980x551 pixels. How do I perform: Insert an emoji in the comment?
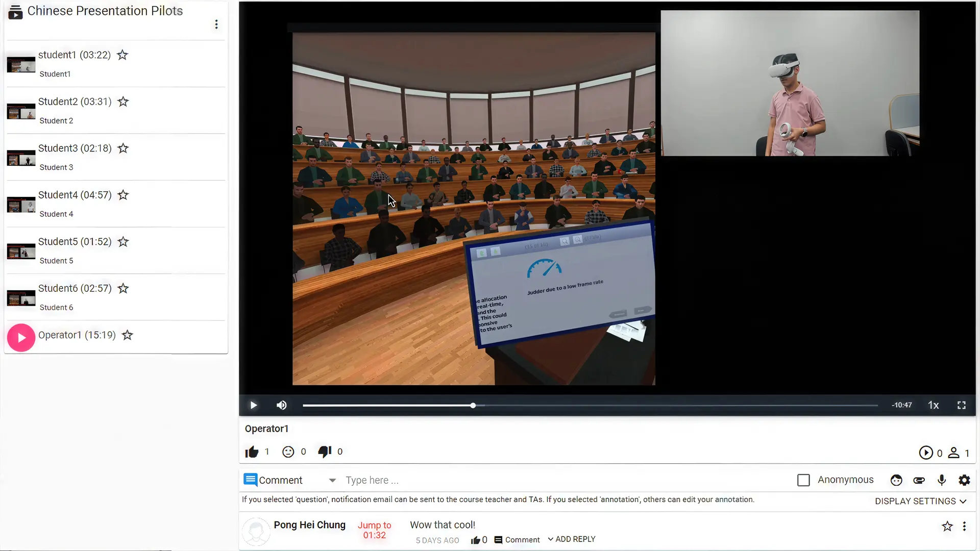pyautogui.click(x=896, y=480)
